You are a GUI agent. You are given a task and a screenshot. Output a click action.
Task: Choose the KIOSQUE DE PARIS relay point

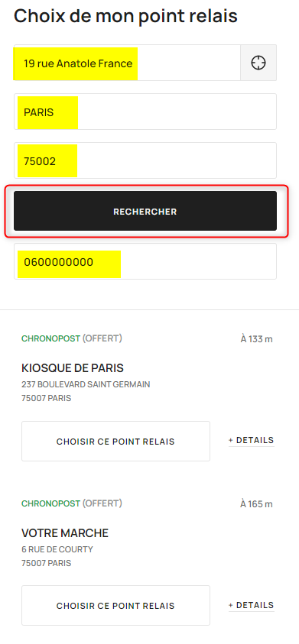tap(115, 442)
